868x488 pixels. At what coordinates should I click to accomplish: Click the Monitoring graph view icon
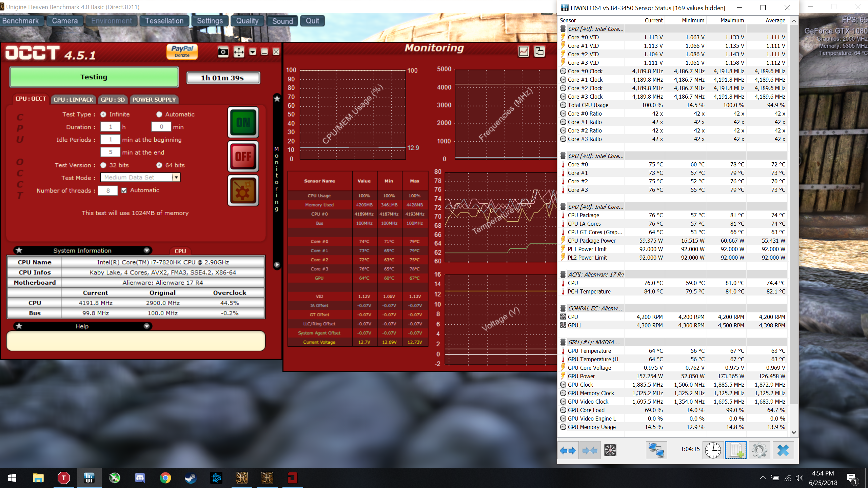[524, 52]
